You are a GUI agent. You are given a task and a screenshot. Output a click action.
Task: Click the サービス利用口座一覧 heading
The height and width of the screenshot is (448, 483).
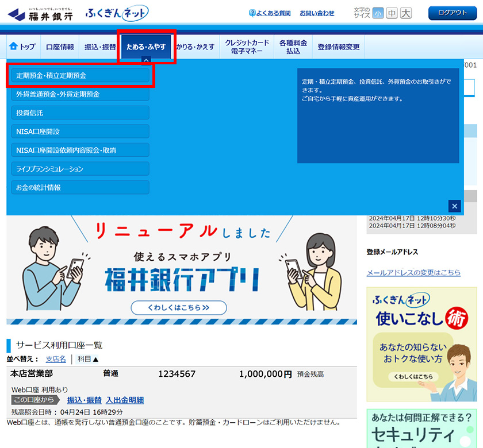click(x=59, y=345)
